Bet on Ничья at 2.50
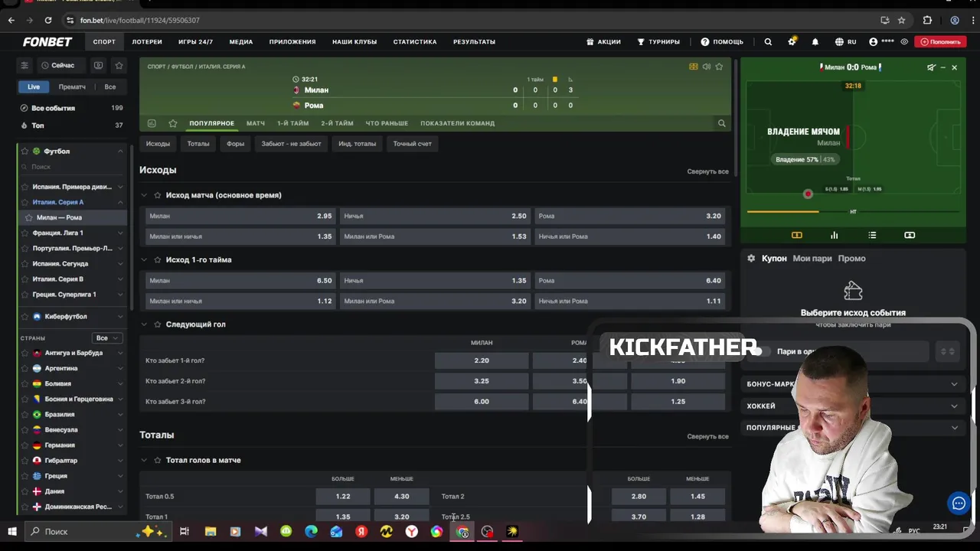The image size is (980, 551). point(436,216)
